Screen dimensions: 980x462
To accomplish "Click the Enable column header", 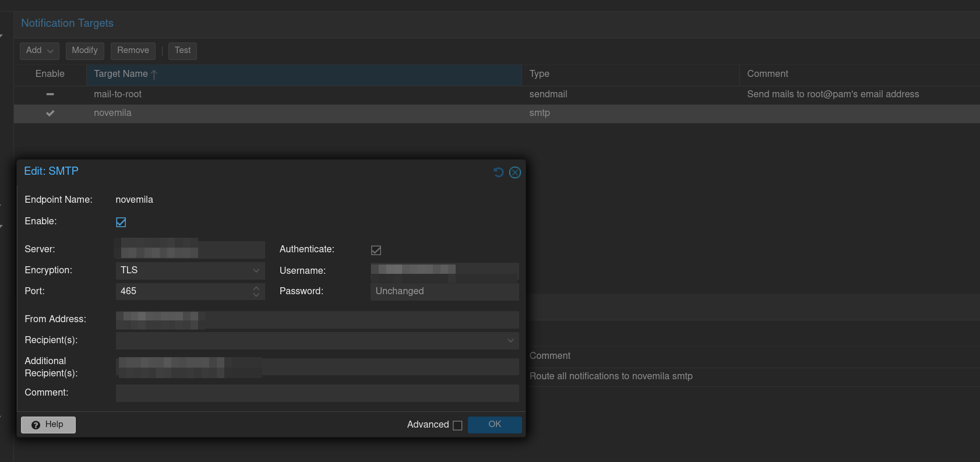I will [x=50, y=74].
